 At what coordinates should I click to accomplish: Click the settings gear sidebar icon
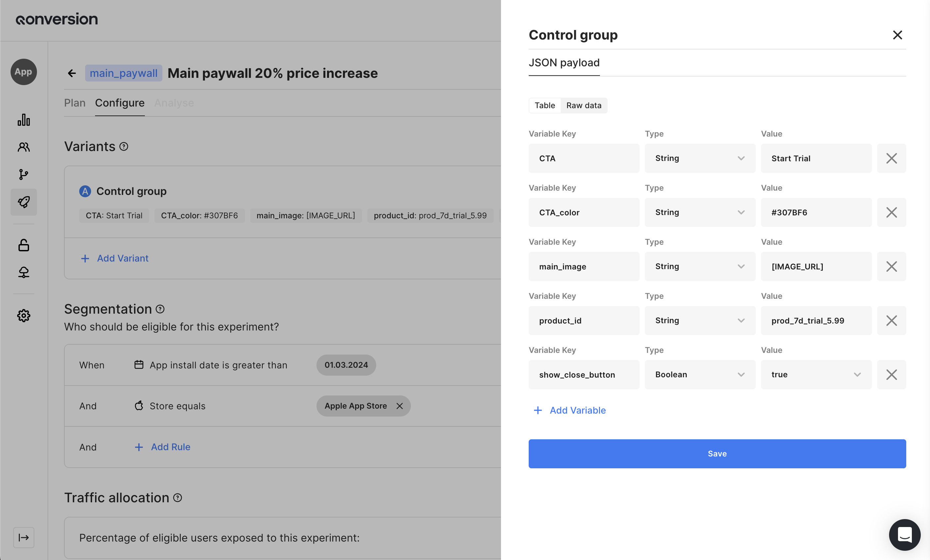(x=23, y=315)
